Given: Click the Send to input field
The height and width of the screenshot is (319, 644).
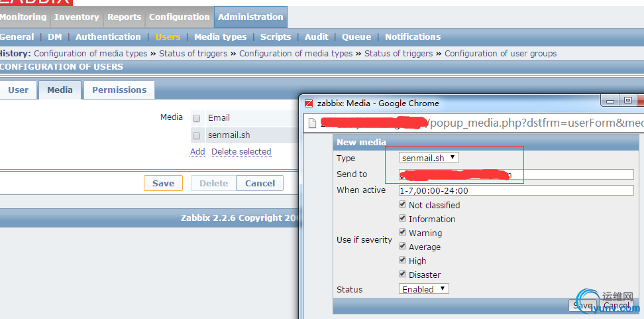Looking at the screenshot, I should 516,174.
